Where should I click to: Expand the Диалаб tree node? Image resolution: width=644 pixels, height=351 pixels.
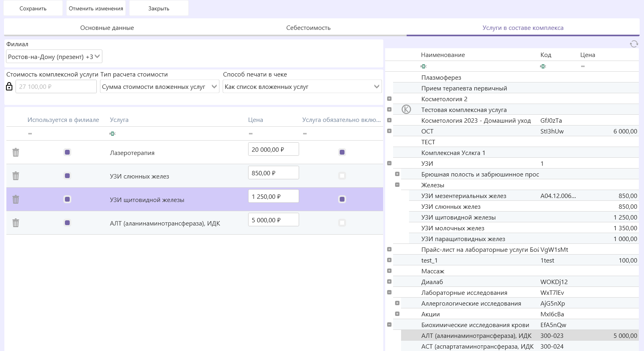click(390, 281)
